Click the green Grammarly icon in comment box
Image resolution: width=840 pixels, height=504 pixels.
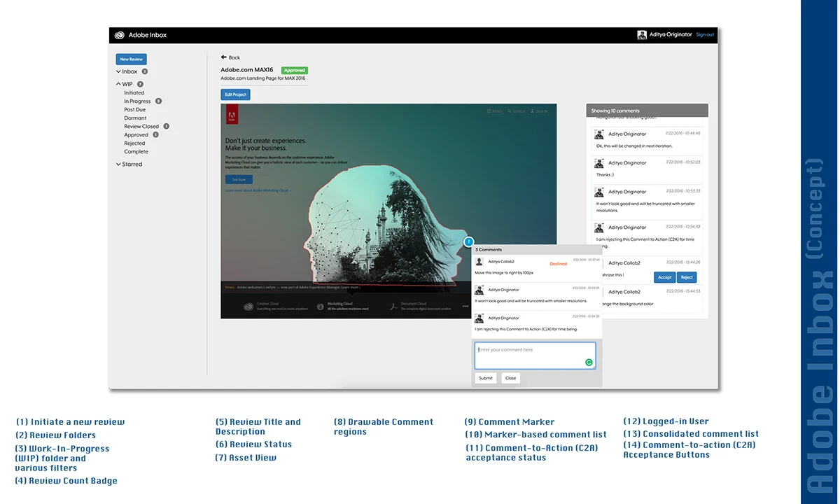point(589,363)
